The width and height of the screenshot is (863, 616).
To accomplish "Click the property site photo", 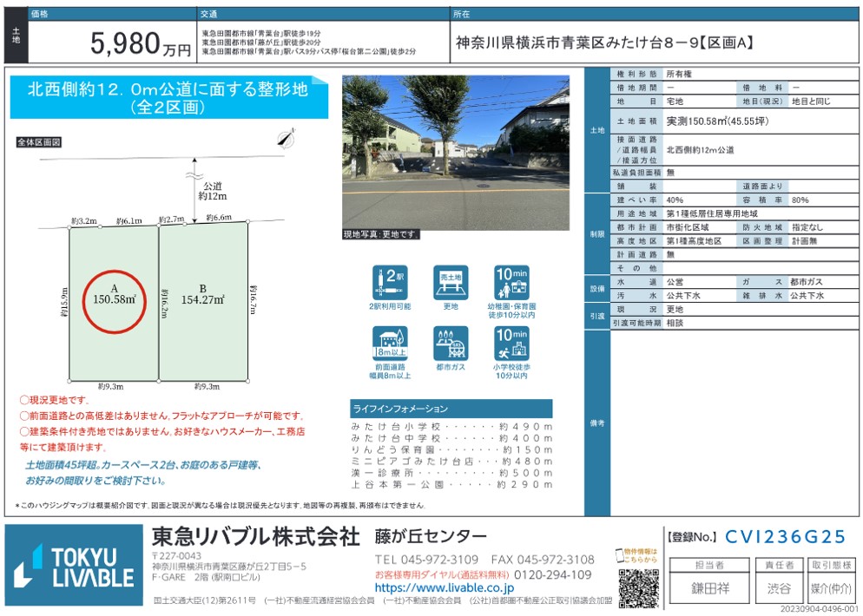I will coord(455,152).
